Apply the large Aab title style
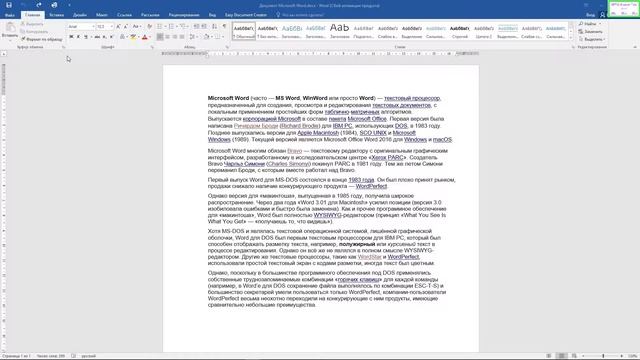Screen dimensions: 640x360 339,31
